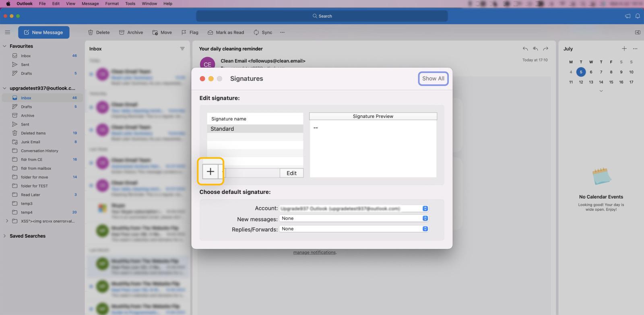Click the Archive toolbar button
This screenshot has width=644, height=315.
[x=131, y=32]
